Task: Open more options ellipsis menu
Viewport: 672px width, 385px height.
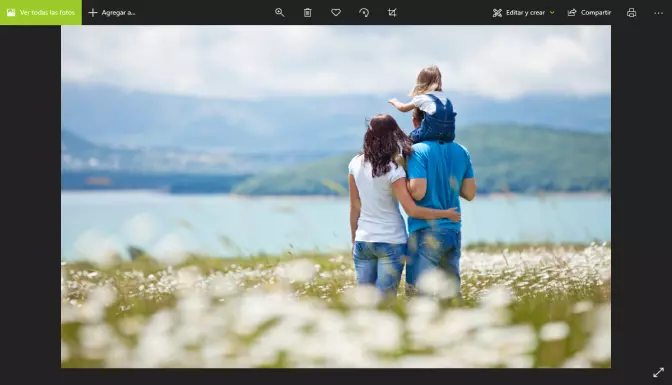Action: (x=659, y=13)
